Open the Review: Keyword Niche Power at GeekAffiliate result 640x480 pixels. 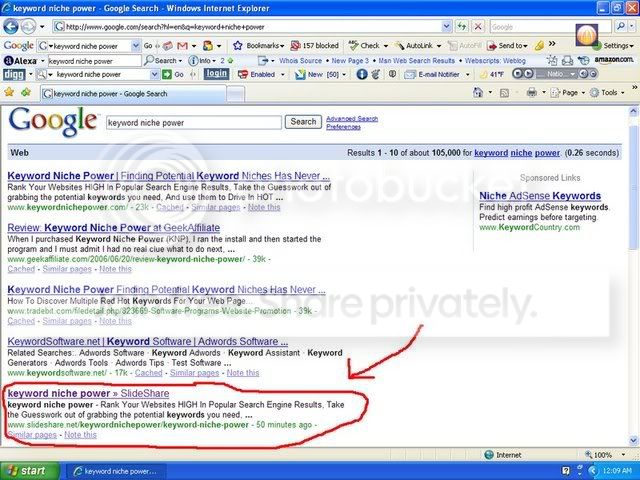pos(113,228)
